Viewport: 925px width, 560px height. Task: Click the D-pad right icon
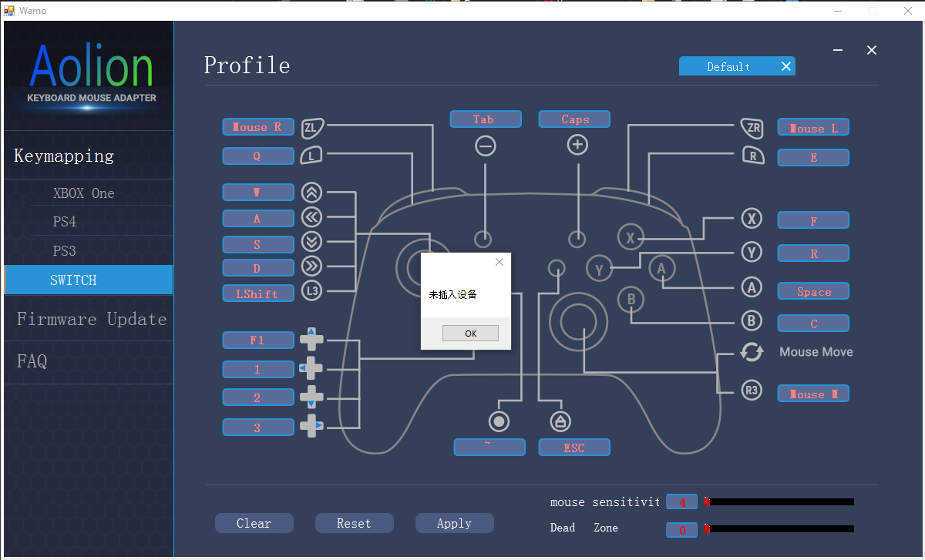point(311,426)
